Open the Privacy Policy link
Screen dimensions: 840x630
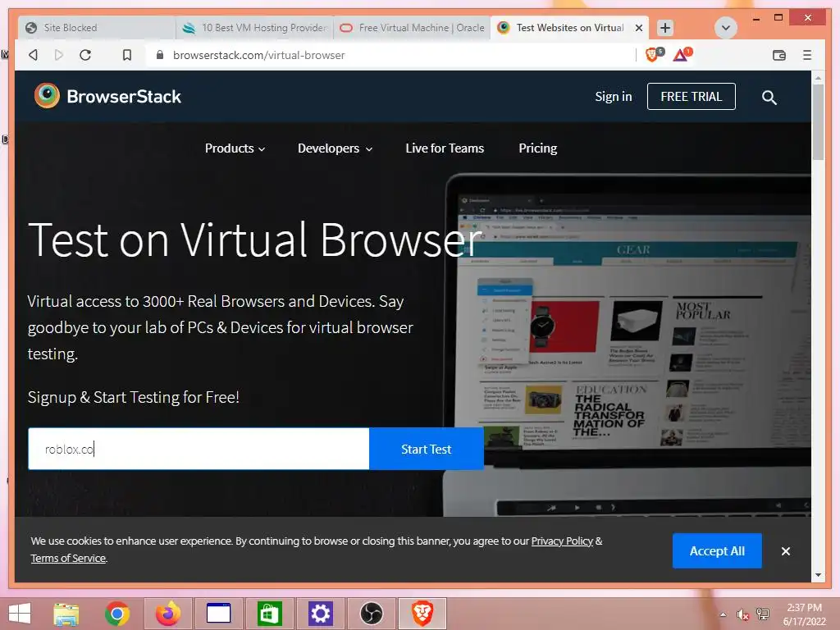point(562,541)
